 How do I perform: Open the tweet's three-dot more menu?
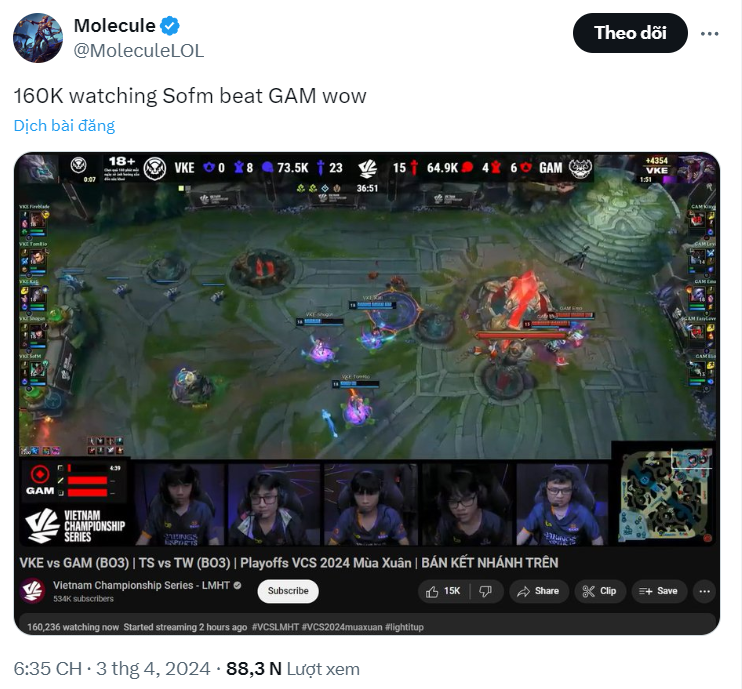pos(709,34)
